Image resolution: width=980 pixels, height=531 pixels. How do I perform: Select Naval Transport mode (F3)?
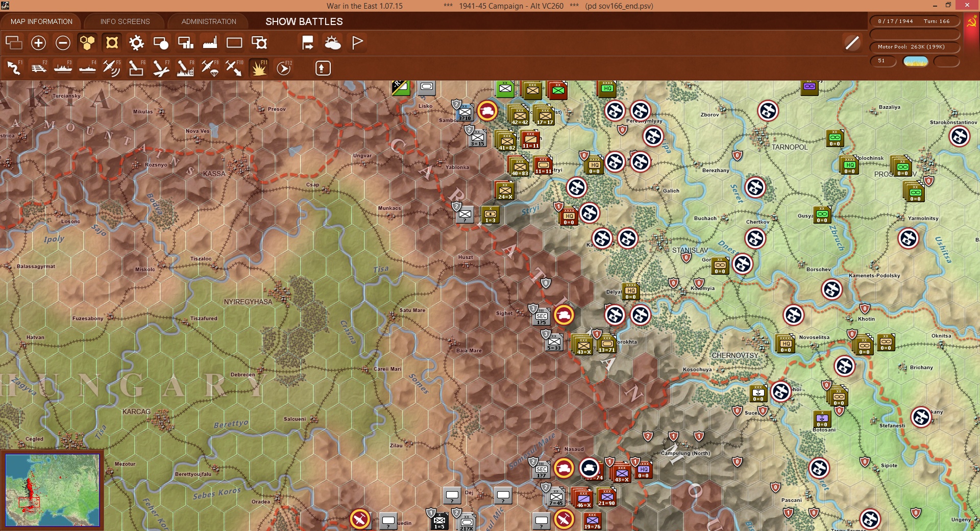(x=63, y=68)
